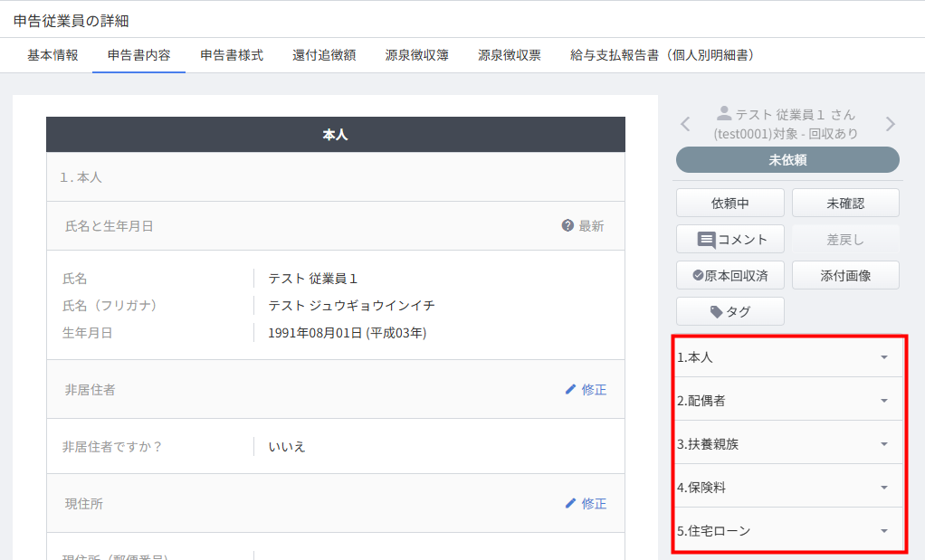Open the タグ button

tap(730, 311)
